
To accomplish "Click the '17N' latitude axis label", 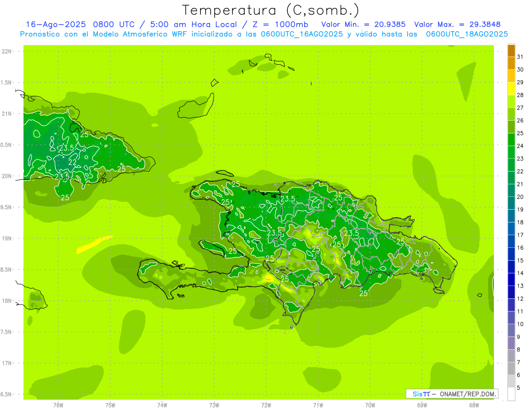I will click(8, 363).
